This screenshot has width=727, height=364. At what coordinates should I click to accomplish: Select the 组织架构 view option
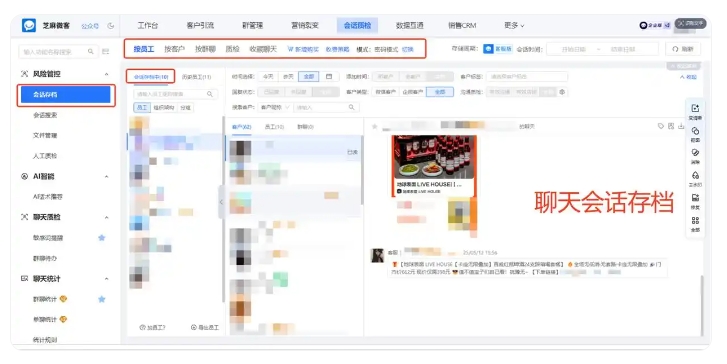(164, 108)
